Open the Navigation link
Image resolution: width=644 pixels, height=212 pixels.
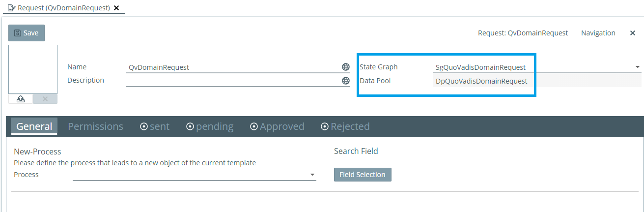click(x=598, y=33)
